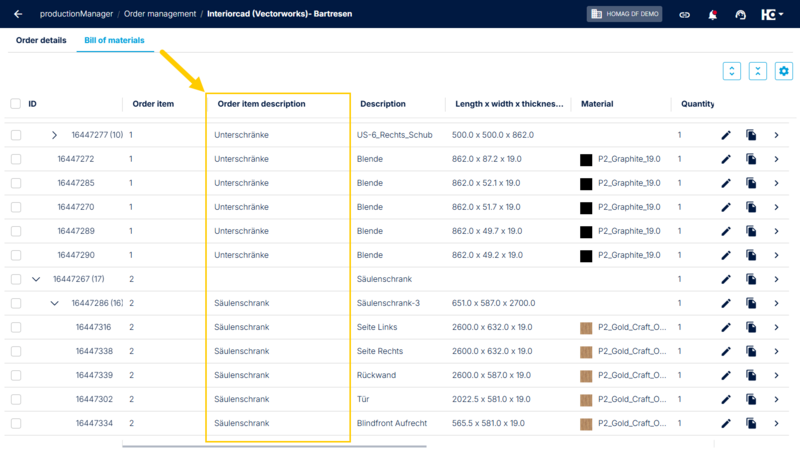Sort by Material column header
This screenshot has height=450, width=800.
pyautogui.click(x=597, y=104)
